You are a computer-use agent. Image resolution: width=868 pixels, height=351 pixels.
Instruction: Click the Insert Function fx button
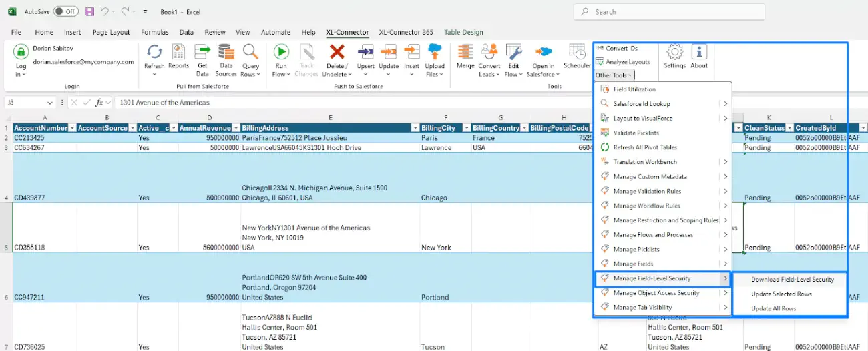99,103
